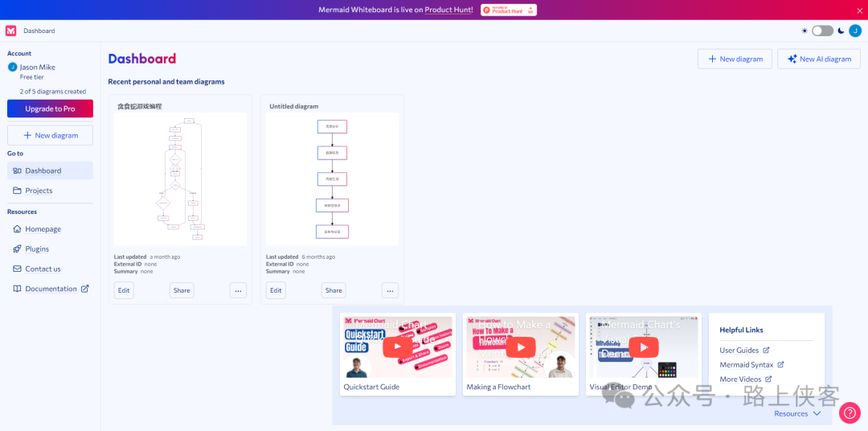
Task: Click the Upgrade to Pro button
Action: 50,109
